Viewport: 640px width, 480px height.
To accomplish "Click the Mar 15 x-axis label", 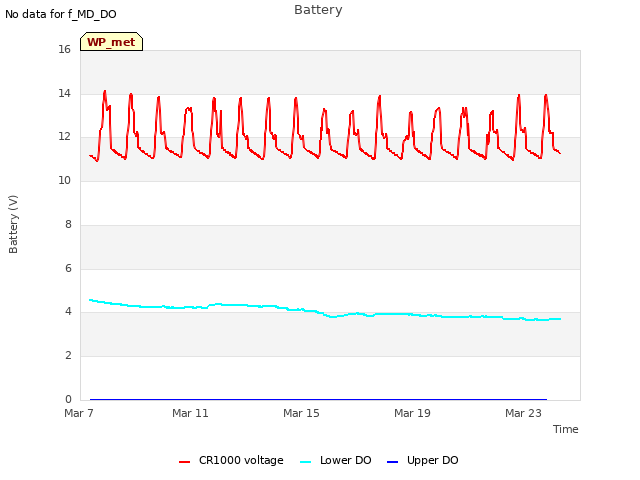I will [x=301, y=413].
